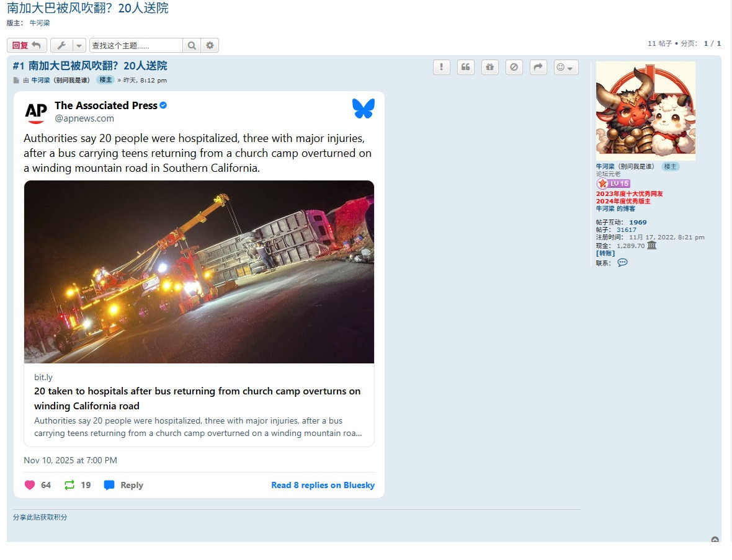732x560 pixels.
Task: Open advanced search gear icon
Action: (210, 45)
